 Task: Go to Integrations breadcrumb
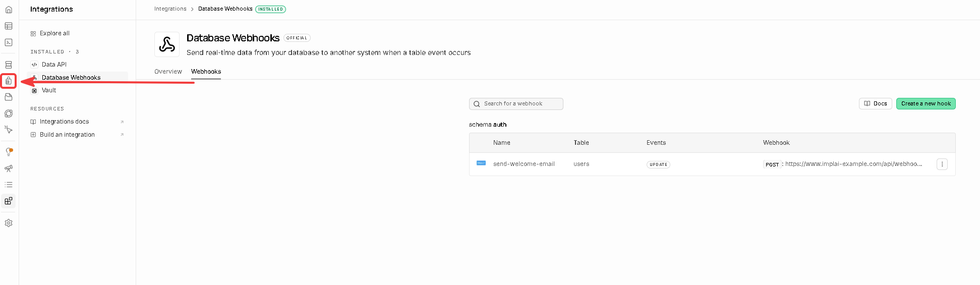point(170,9)
